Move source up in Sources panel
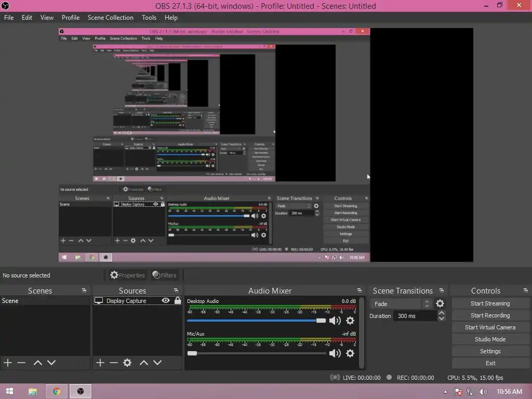This screenshot has width=532, height=399. tap(144, 363)
